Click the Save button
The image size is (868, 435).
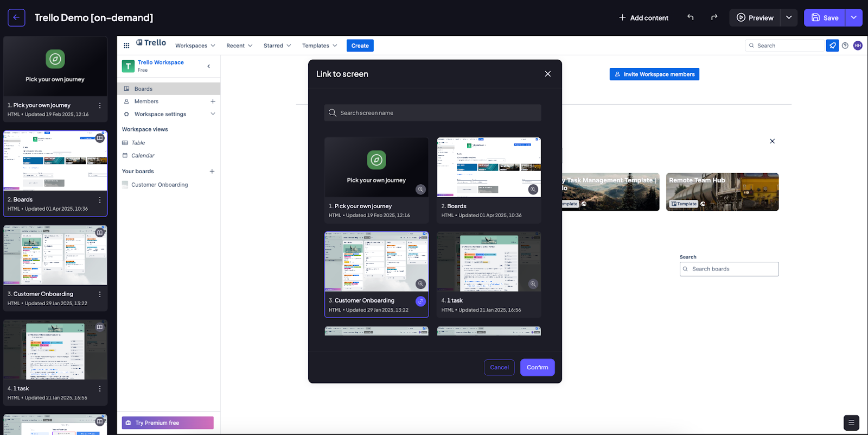point(825,17)
